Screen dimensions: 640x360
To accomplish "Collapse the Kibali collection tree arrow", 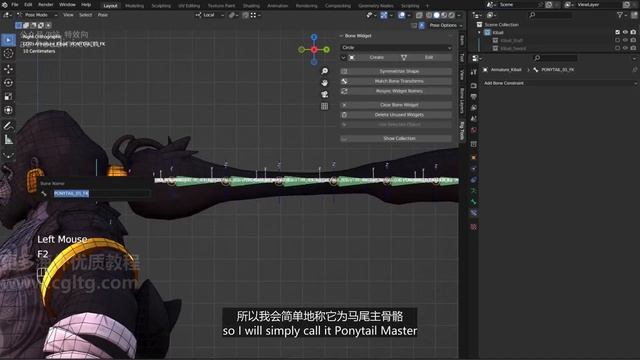I will [x=480, y=33].
